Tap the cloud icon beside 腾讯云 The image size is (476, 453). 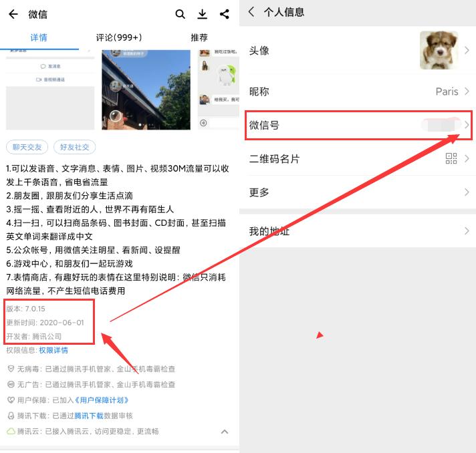(11, 431)
